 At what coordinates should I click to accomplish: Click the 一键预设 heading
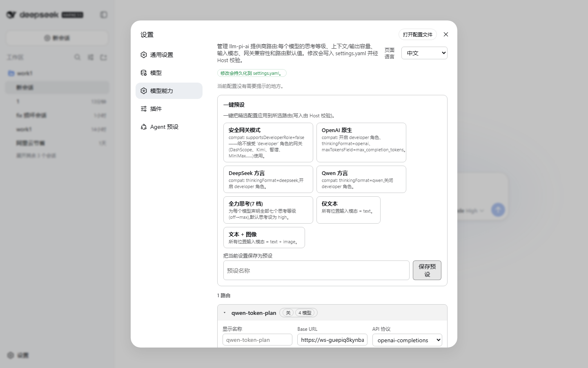pyautogui.click(x=234, y=105)
